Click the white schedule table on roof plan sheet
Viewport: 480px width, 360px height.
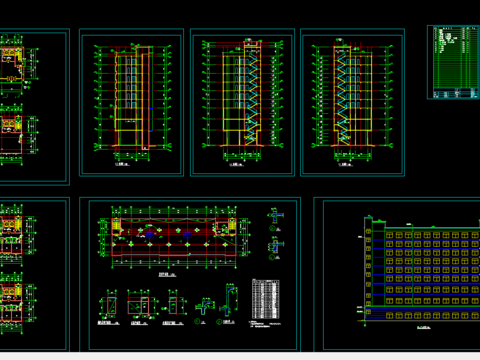point(265,299)
